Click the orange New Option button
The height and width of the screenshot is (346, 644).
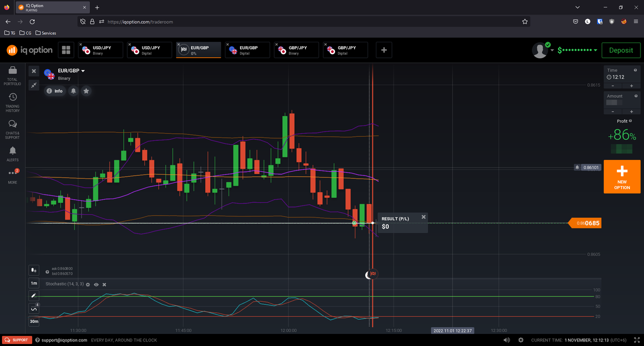(622, 177)
